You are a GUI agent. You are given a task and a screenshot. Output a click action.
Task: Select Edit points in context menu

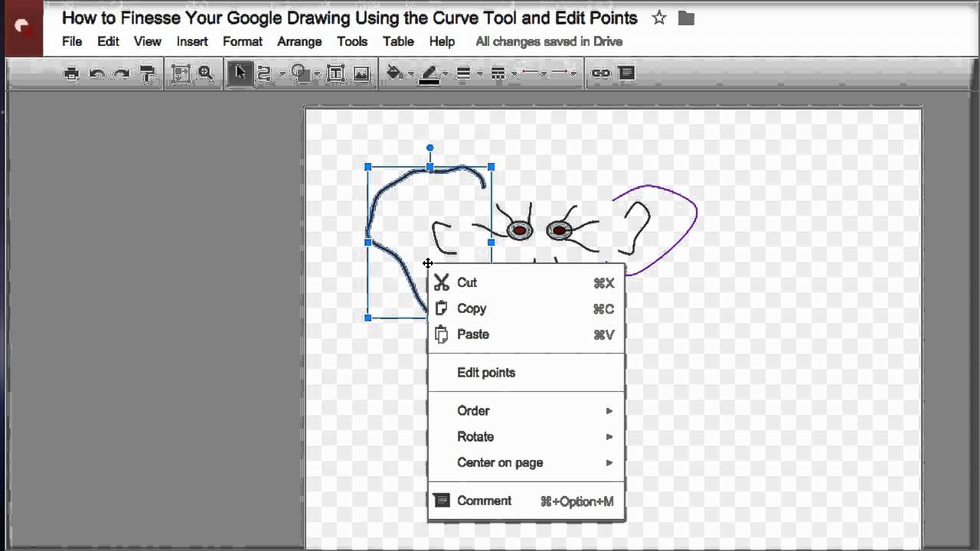click(x=526, y=373)
